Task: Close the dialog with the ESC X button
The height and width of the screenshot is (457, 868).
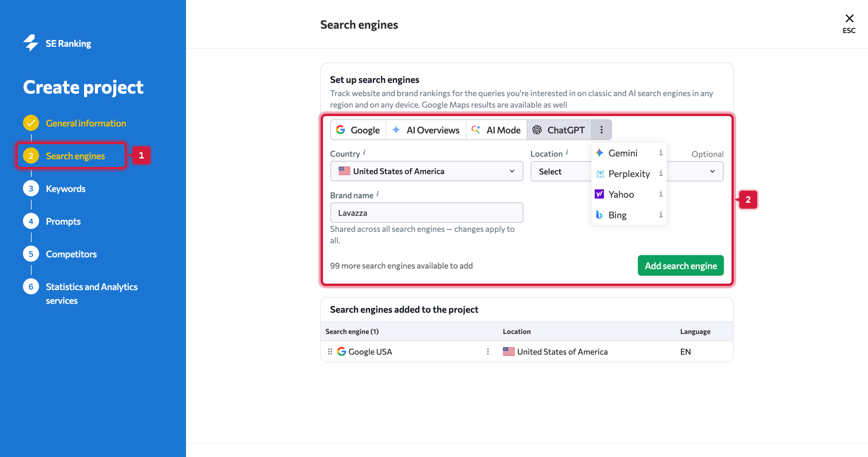Action: pos(849,19)
